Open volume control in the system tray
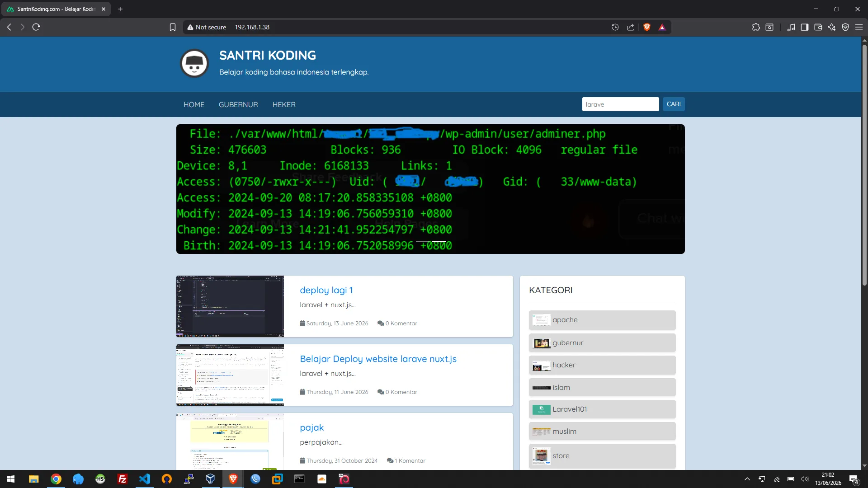Image resolution: width=868 pixels, height=488 pixels. (805, 479)
